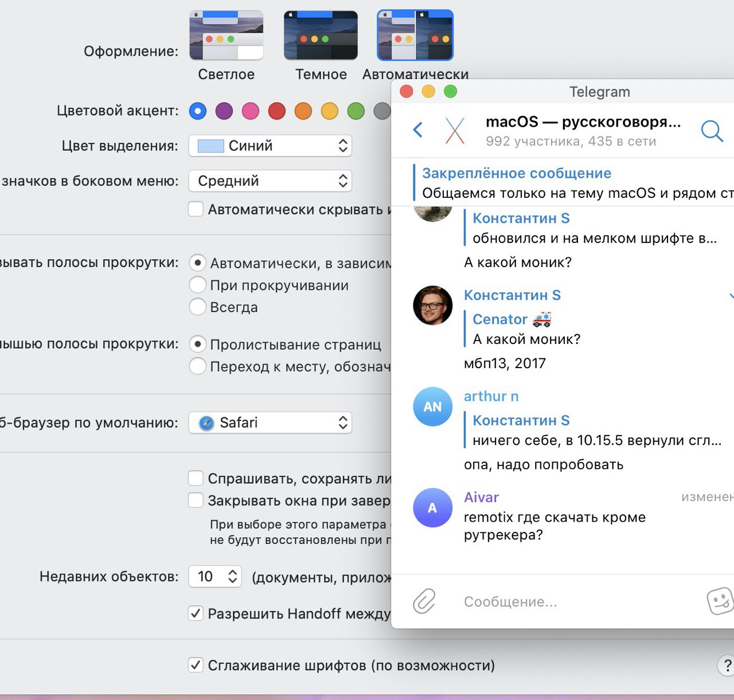Click the Safari compass icon in dropdown

(206, 423)
